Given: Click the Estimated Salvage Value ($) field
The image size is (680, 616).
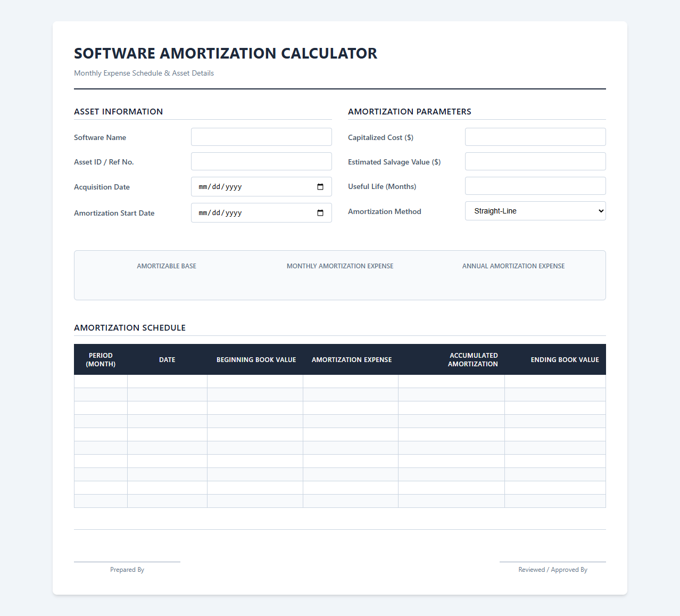Looking at the screenshot, I should click(535, 161).
